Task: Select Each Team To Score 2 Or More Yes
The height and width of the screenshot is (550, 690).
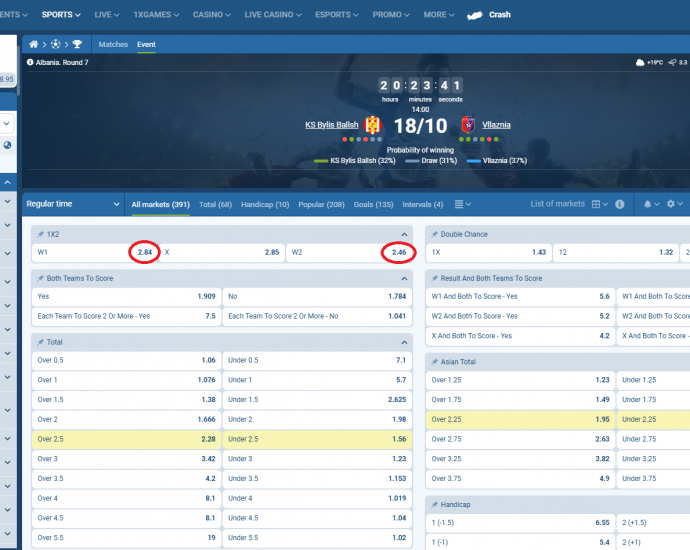Action: click(x=126, y=316)
